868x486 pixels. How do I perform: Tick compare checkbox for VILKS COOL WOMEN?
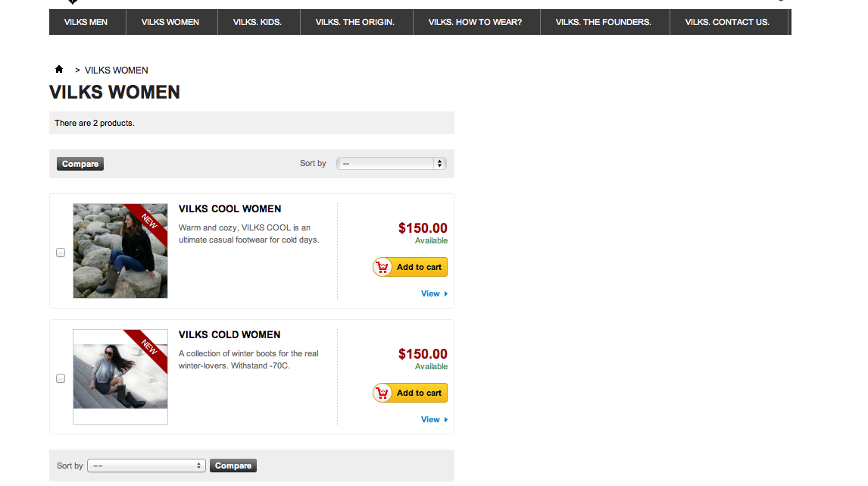coord(61,252)
